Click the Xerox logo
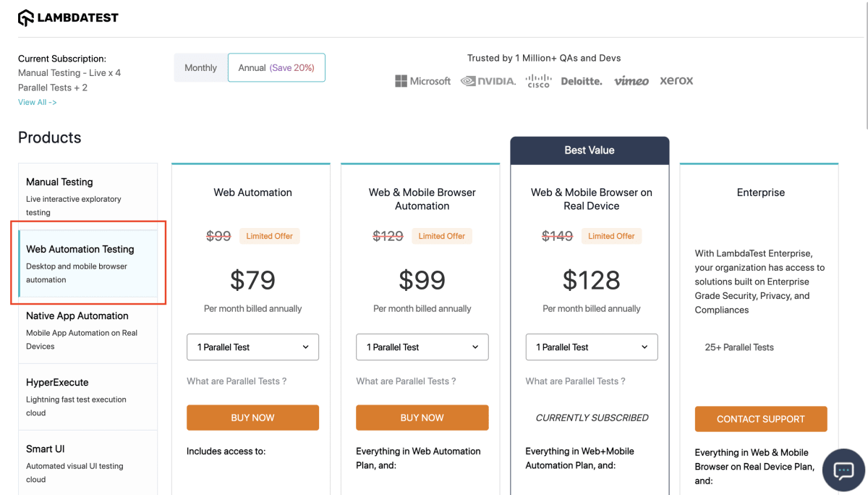This screenshot has height=495, width=868. click(676, 81)
